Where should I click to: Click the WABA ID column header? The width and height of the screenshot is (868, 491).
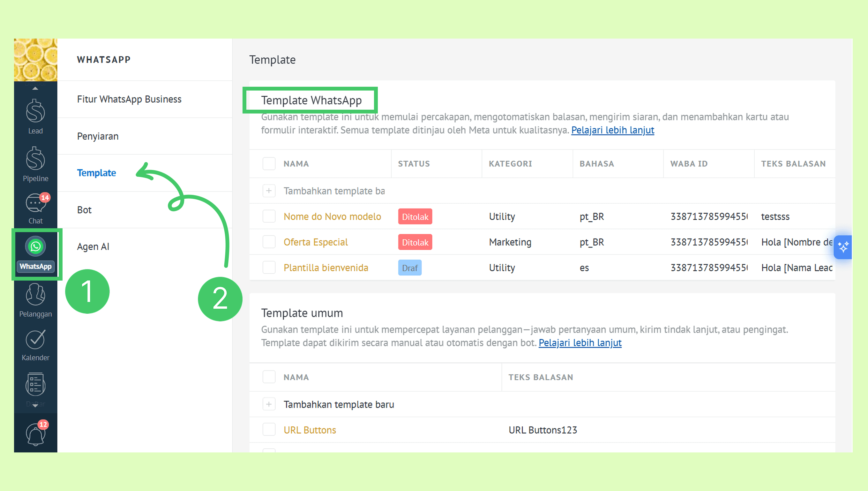point(689,164)
